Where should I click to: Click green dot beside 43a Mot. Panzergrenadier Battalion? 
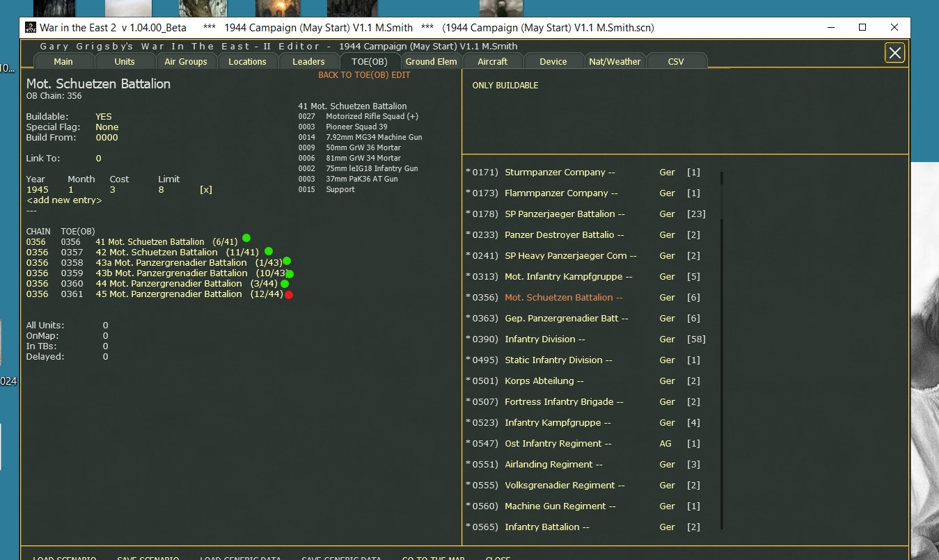coord(287,262)
